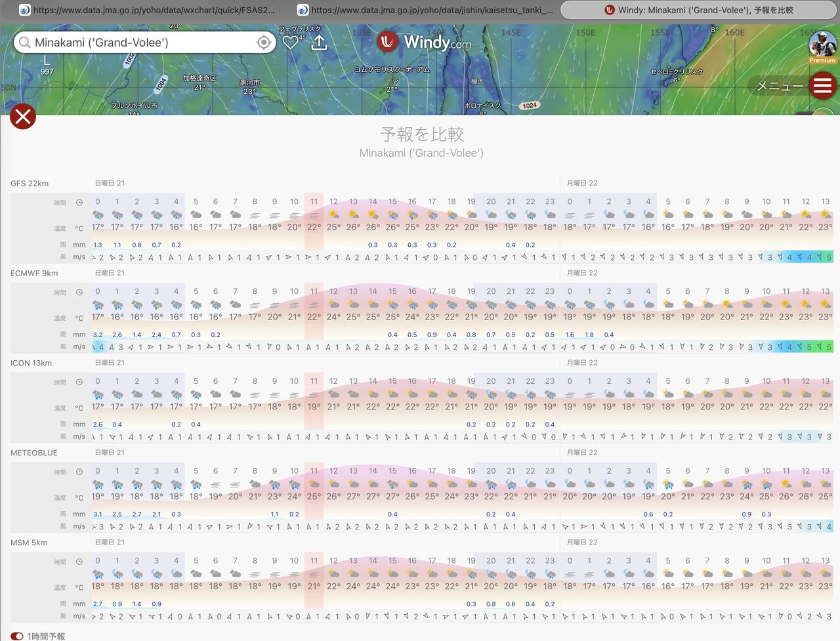Click GFS sunny icon at Sunday 21 hour 12
The width and height of the screenshot is (840, 641).
[x=333, y=215]
